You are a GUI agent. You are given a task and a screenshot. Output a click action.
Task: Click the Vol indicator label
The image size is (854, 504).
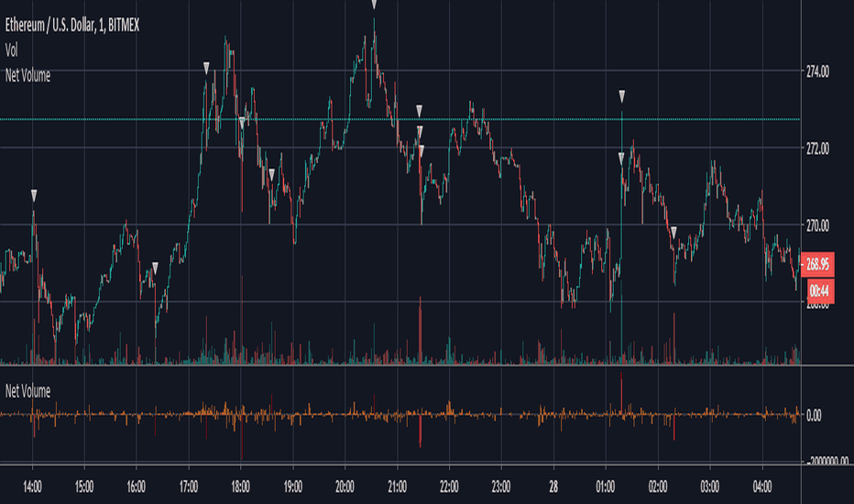[11, 50]
